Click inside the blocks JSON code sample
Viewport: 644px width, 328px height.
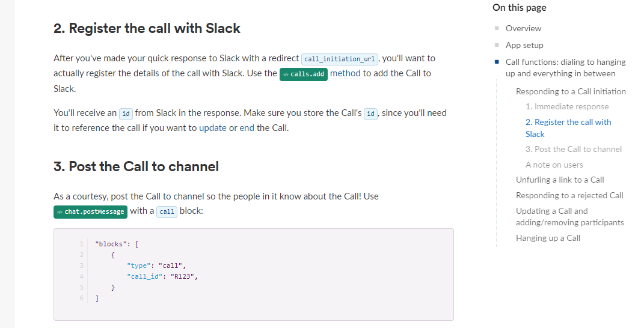(x=253, y=273)
